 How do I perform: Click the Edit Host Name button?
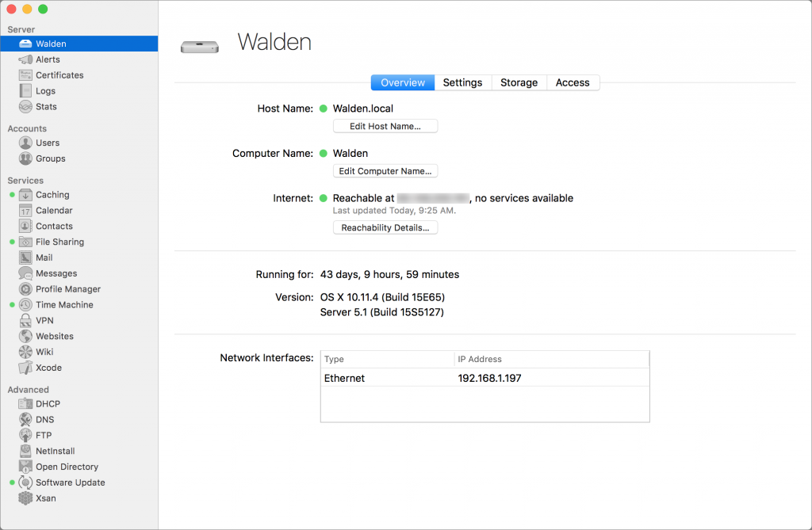385,126
